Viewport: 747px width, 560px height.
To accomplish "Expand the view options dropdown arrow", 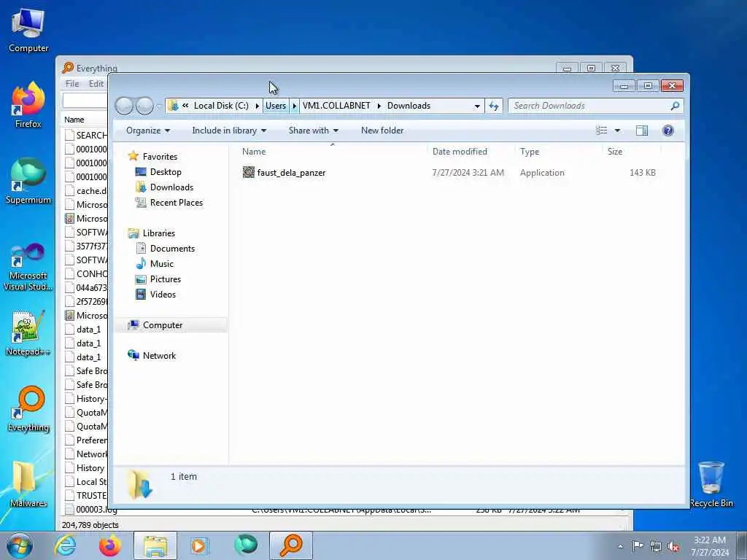I will pyautogui.click(x=617, y=131).
